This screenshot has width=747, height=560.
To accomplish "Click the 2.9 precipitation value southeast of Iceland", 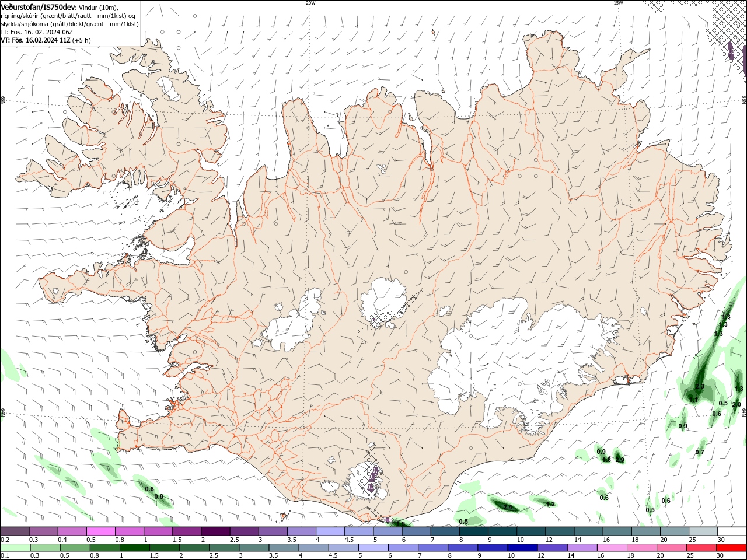I will (x=620, y=460).
